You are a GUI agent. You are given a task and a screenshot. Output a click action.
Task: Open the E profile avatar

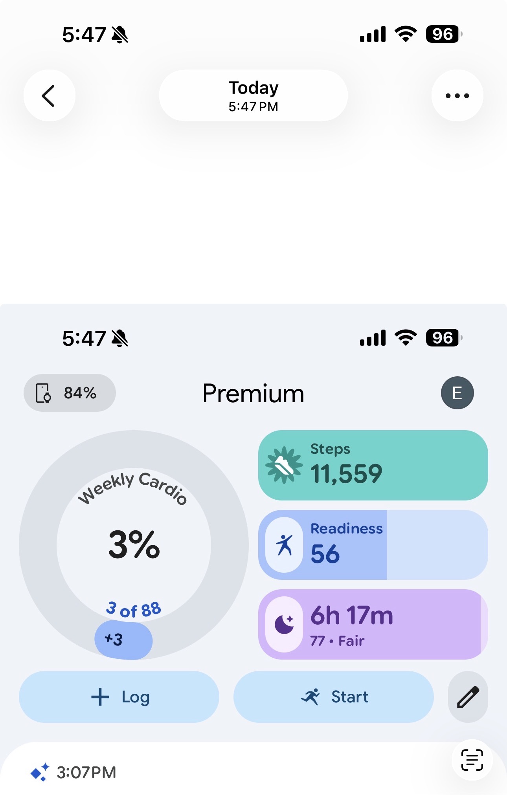pyautogui.click(x=457, y=393)
